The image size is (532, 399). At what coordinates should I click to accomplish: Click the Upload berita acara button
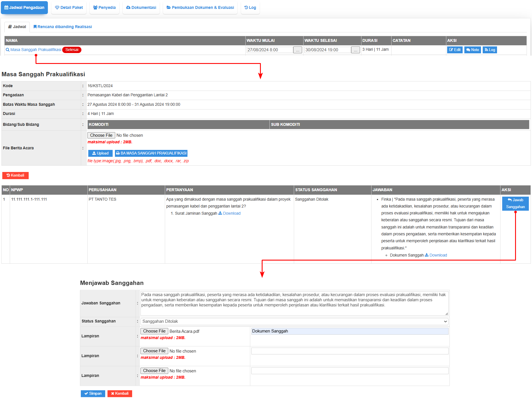[x=100, y=153]
